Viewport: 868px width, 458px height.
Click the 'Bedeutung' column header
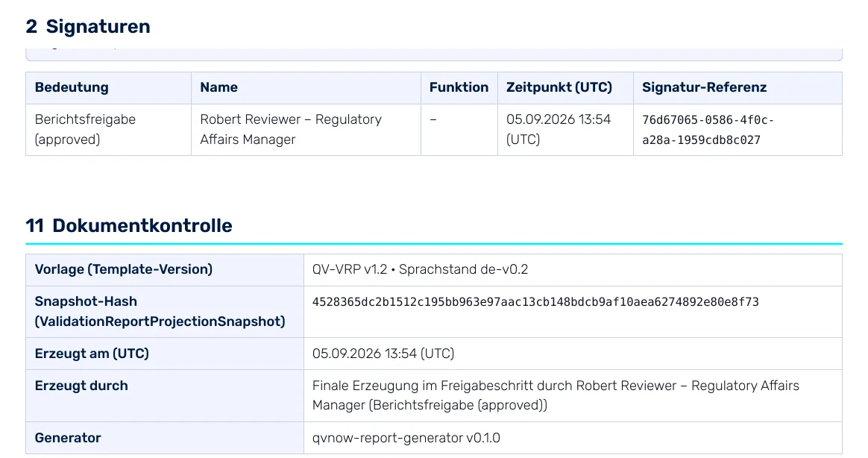pos(72,87)
